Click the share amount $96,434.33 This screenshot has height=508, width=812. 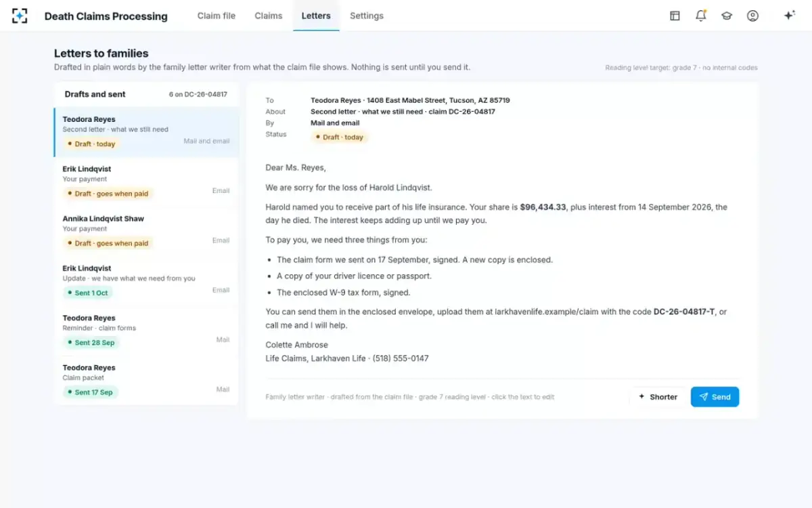543,207
